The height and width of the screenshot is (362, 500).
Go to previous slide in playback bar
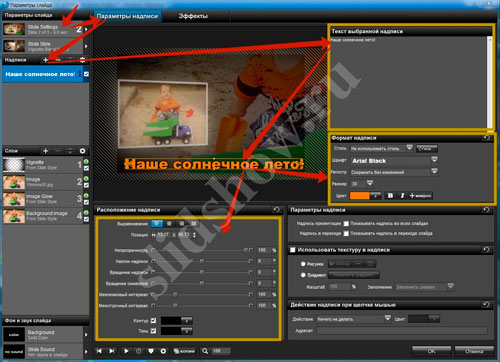pos(99,351)
